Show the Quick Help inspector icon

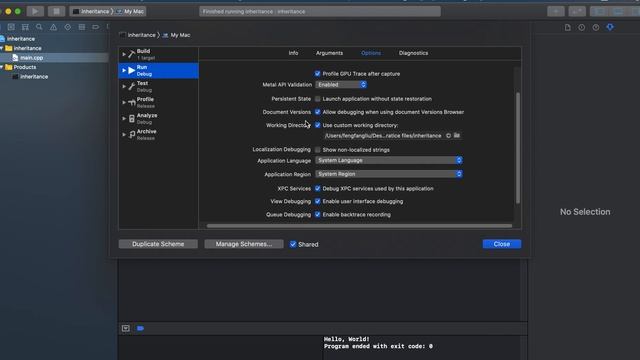[x=596, y=27]
